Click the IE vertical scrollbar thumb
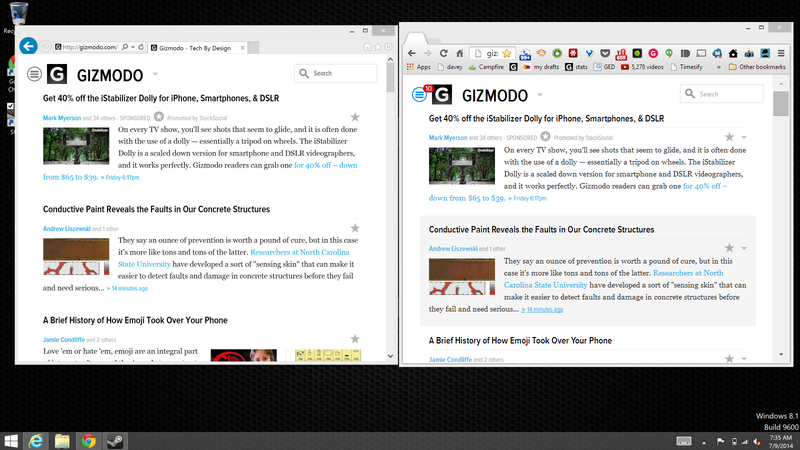 pos(390,78)
